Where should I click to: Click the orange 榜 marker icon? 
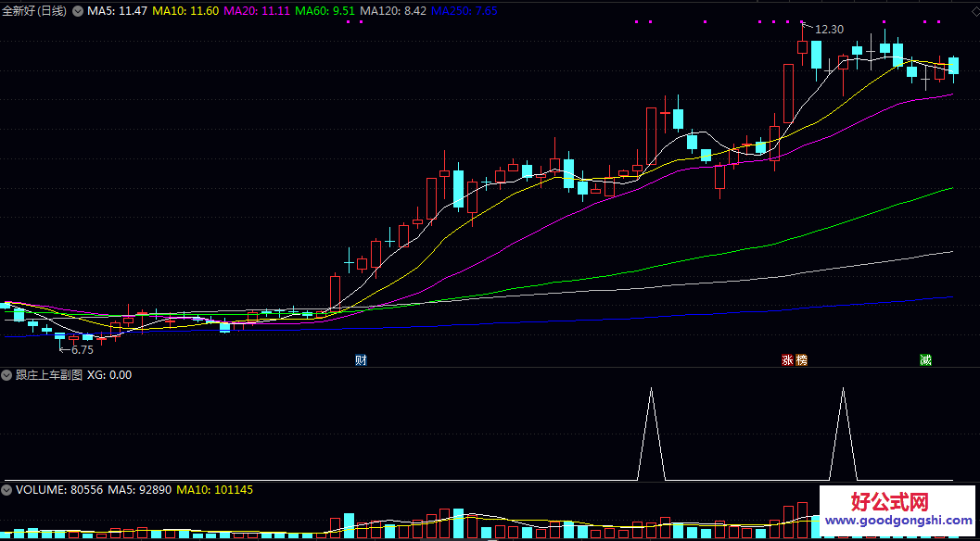(x=801, y=360)
